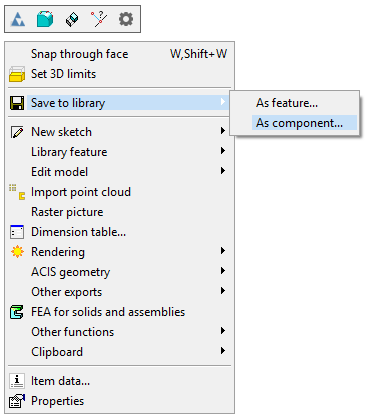Screen dimensions: 371x420
Task: Open Dimension table... entry
Action: [x=119, y=232]
